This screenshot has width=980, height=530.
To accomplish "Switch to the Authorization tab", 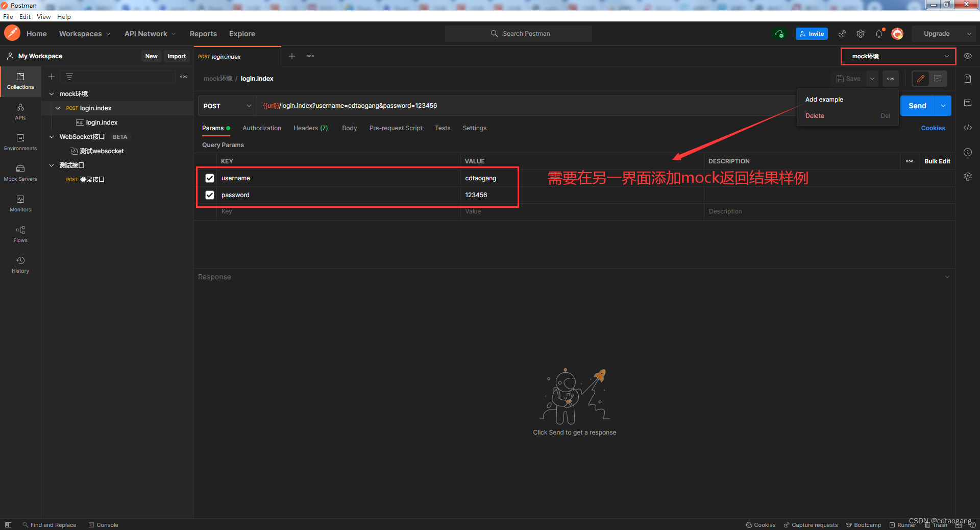I will coord(262,128).
